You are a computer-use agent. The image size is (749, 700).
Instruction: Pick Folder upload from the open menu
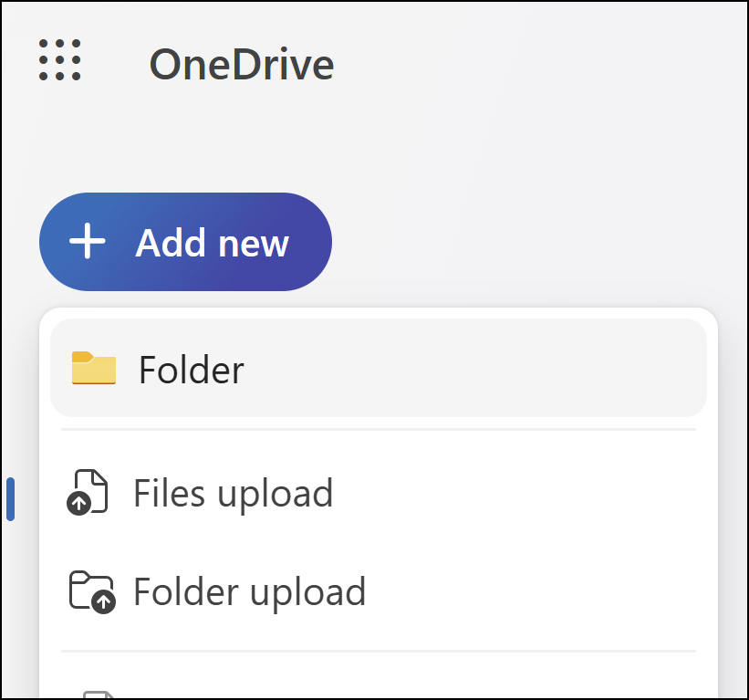(x=249, y=591)
